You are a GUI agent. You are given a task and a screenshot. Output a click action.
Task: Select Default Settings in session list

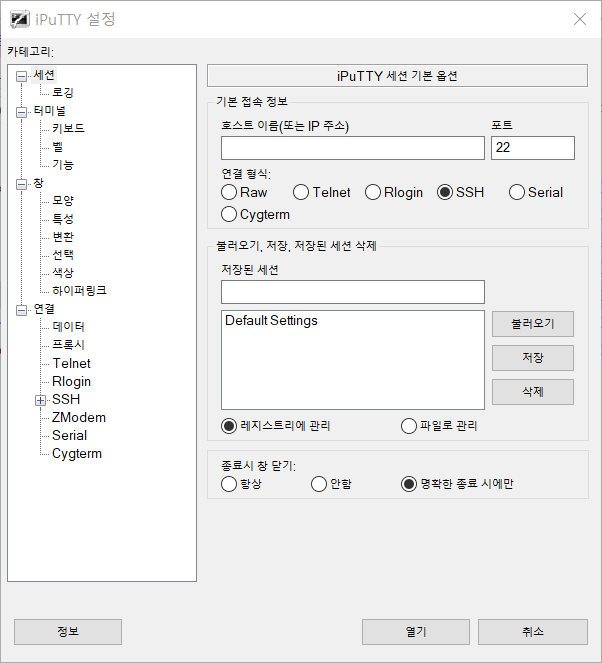click(x=271, y=321)
